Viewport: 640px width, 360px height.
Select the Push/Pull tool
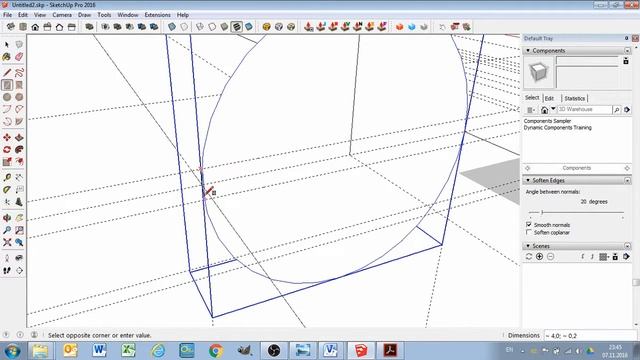tap(19, 138)
